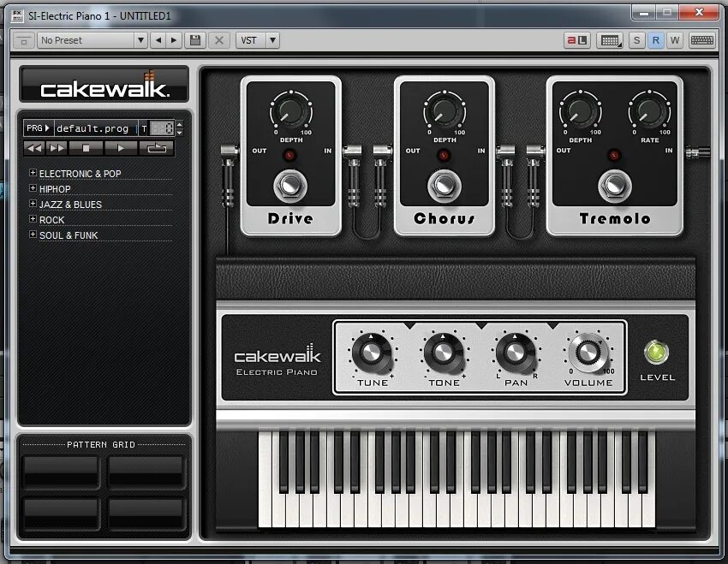Click the play pattern button
The width and height of the screenshot is (728, 564).
(121, 148)
